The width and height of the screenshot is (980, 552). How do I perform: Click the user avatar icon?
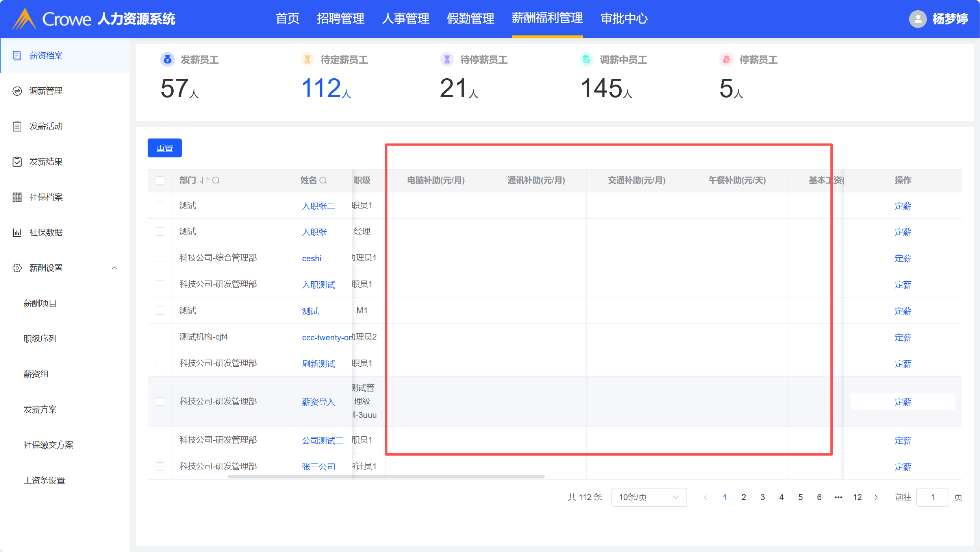tap(917, 19)
